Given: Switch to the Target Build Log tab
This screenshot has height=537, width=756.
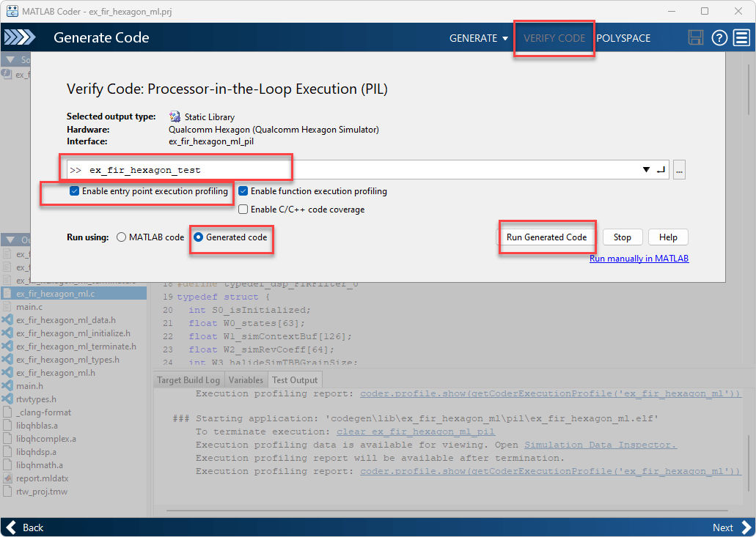Looking at the screenshot, I should 188,380.
